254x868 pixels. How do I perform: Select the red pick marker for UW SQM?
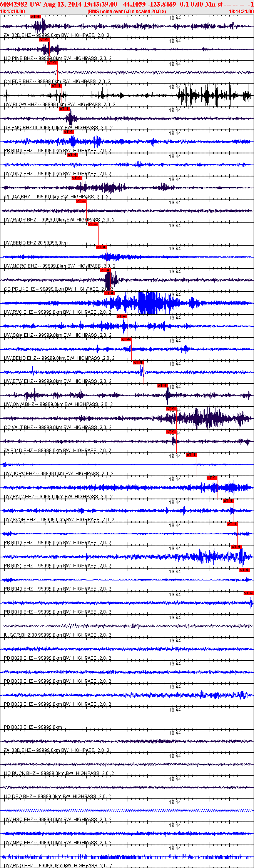(122, 316)
